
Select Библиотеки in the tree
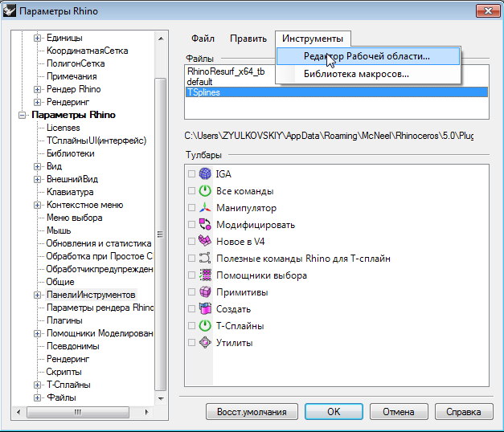coord(71,153)
